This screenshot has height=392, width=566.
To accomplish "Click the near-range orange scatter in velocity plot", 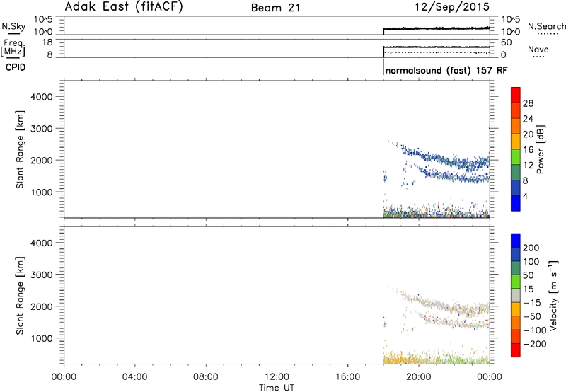I will tap(400, 359).
